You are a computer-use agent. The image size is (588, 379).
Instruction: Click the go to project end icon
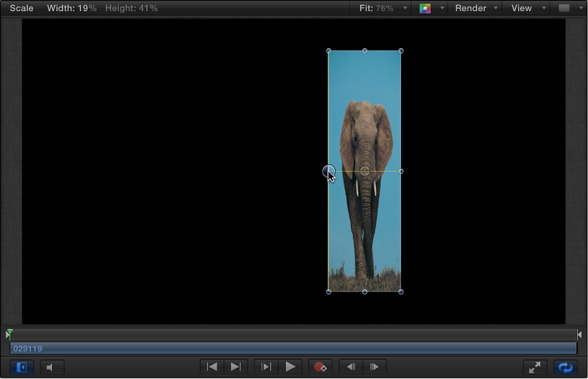[x=235, y=367]
